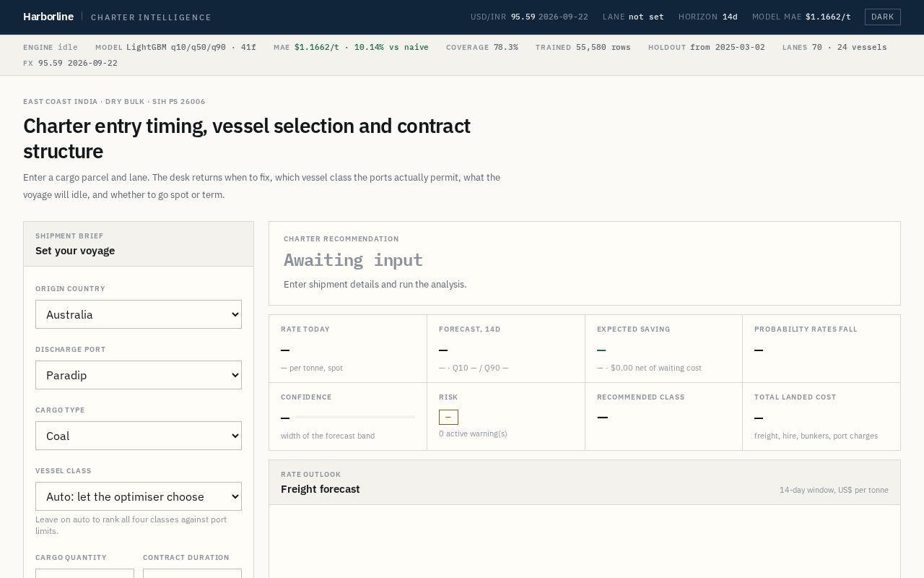Click the Set your voyage heading
Image resolution: width=924 pixels, height=578 pixels.
tap(75, 251)
